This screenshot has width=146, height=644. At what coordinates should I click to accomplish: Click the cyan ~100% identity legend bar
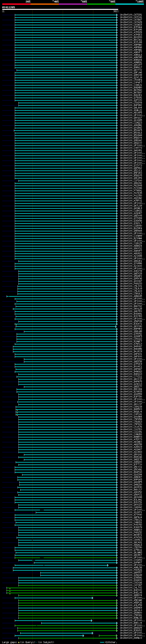click(130, 4)
